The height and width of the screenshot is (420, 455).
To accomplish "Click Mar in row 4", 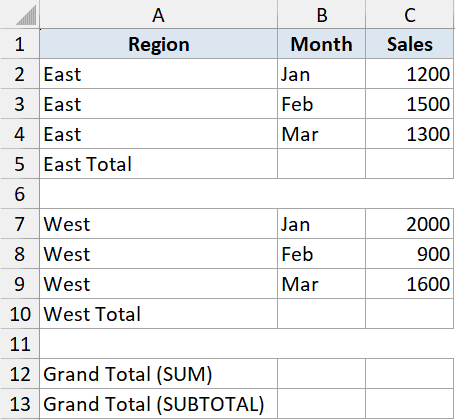I will click(x=321, y=134).
